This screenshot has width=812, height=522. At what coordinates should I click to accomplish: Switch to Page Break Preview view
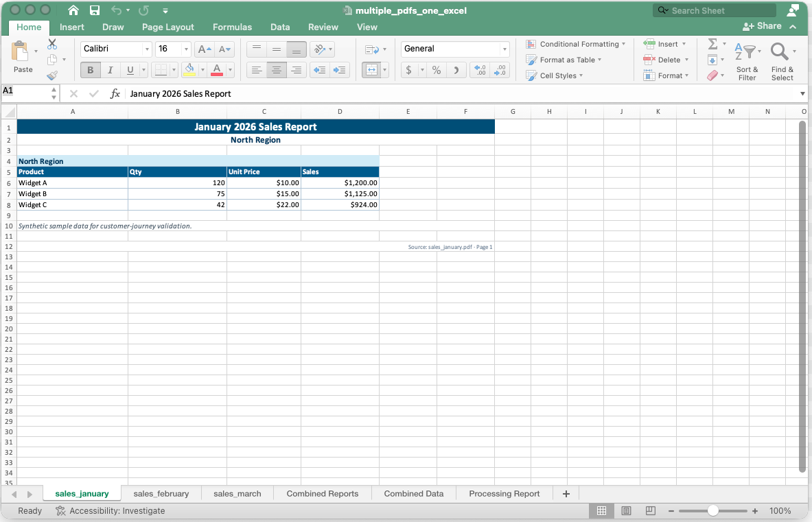pos(651,510)
